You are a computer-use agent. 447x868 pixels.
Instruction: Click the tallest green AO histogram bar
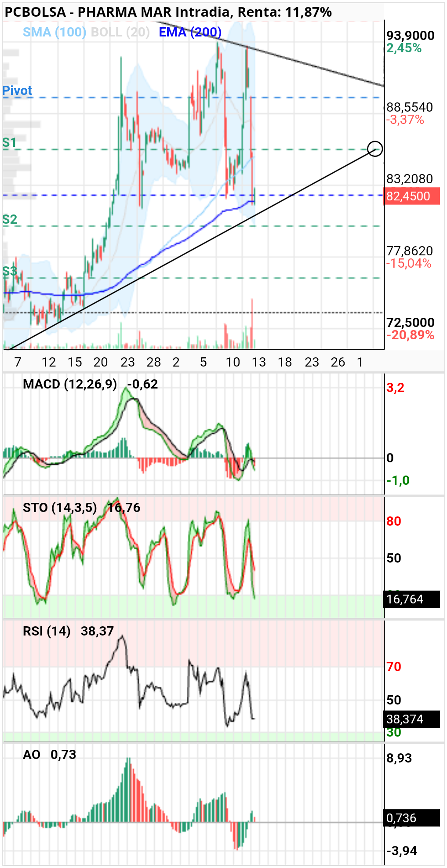point(129,790)
